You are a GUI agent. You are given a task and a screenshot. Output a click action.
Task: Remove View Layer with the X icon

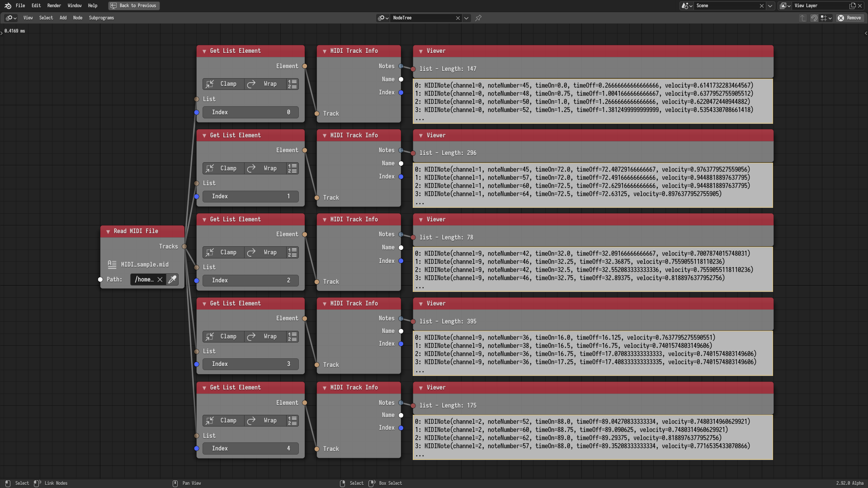point(860,6)
